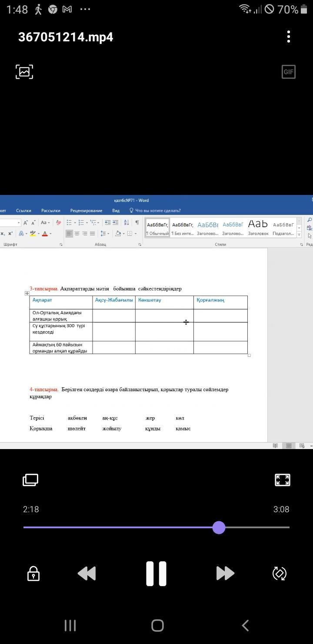Click table resize handle at corner
313x644 pixels.
coord(249,355)
